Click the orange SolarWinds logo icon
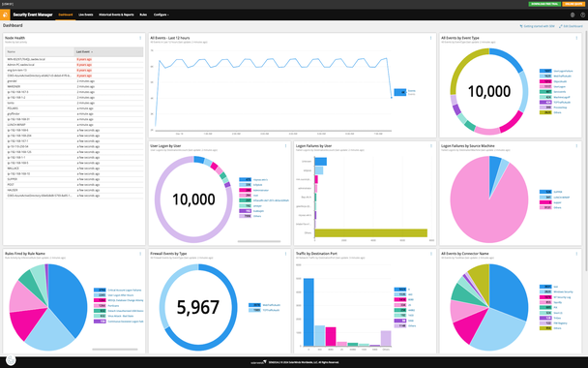588x368 pixels. click(5, 15)
